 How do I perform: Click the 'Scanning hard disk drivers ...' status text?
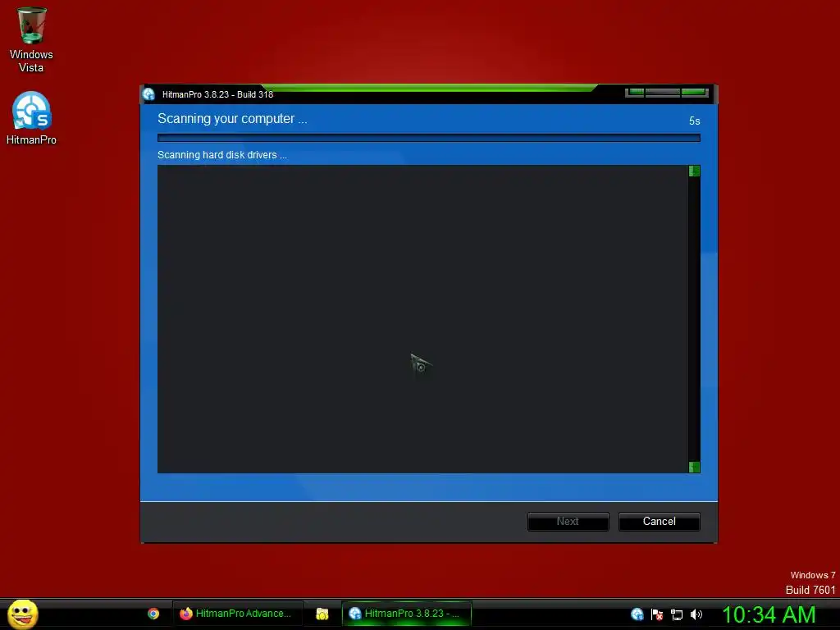pyautogui.click(x=221, y=155)
